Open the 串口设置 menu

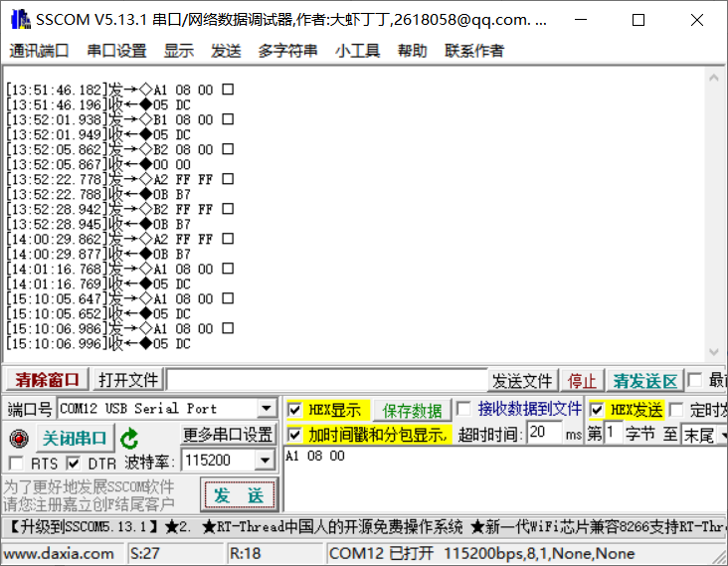[117, 51]
